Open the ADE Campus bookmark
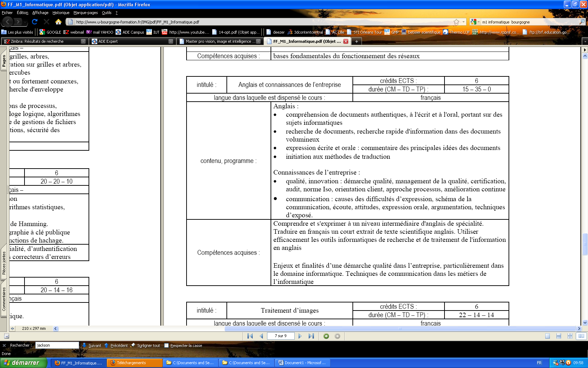The height and width of the screenshot is (368, 588). pyautogui.click(x=130, y=32)
